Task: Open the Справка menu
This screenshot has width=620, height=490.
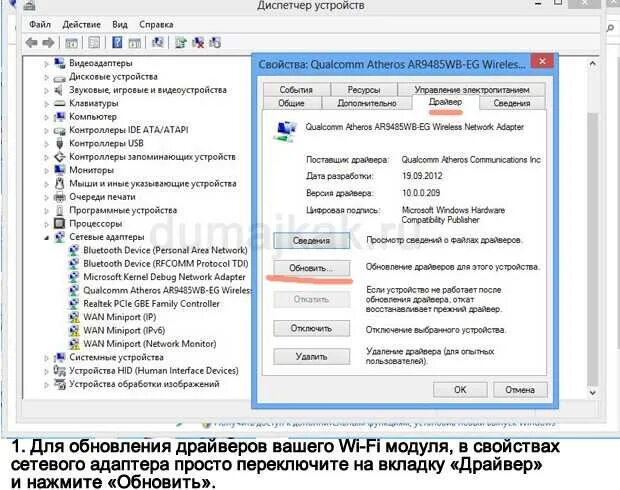Action: [x=156, y=25]
